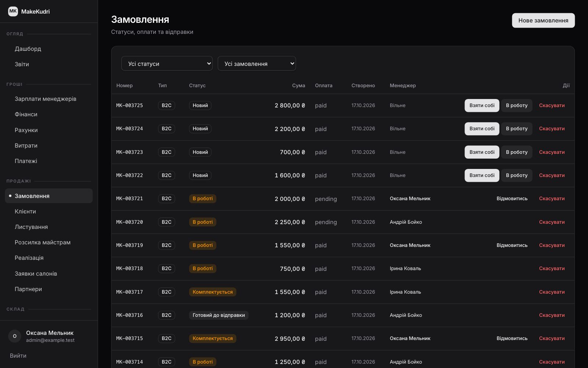The width and height of the screenshot is (588, 368).
Task: Send order MK-003723 В роботу
Action: (517, 152)
